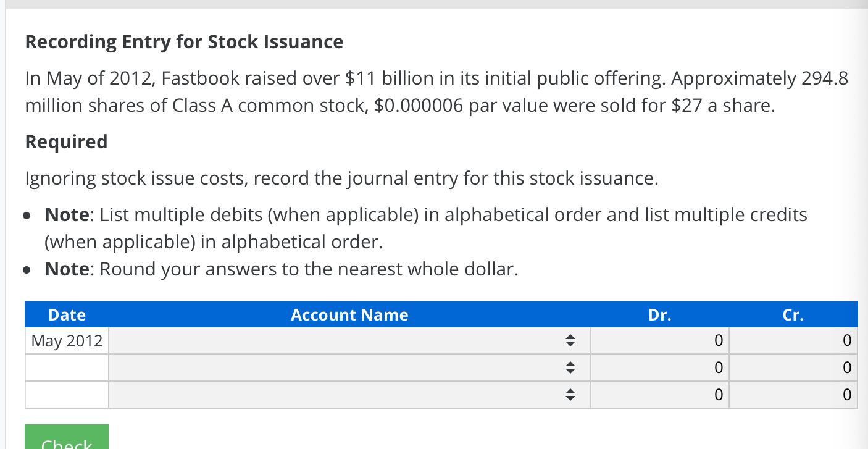Open the third row Account Name dropdown
868x449 pixels.
click(x=349, y=394)
